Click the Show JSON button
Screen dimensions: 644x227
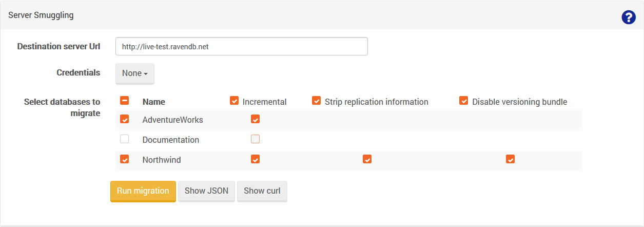click(206, 191)
